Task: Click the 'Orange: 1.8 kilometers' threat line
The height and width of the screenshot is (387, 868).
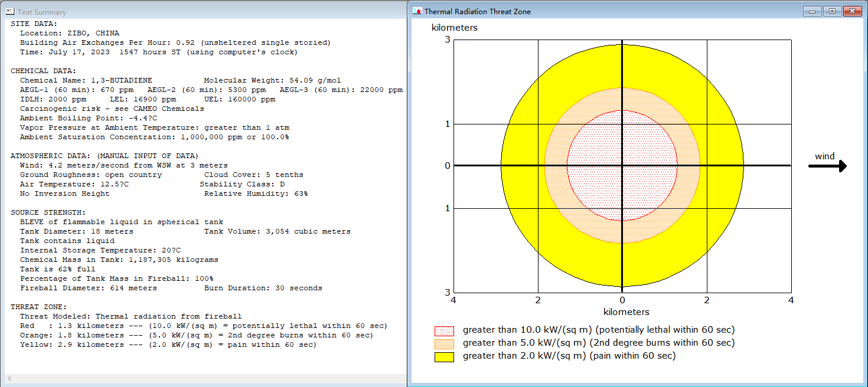Action: [x=197, y=335]
